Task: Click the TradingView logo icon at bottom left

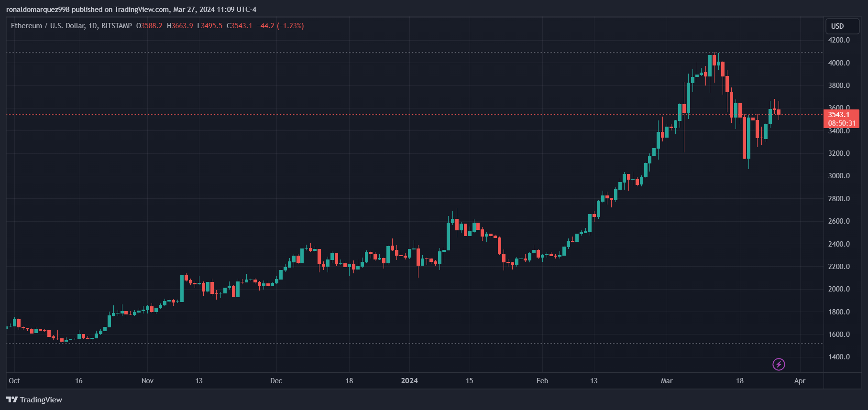Action: point(12,399)
